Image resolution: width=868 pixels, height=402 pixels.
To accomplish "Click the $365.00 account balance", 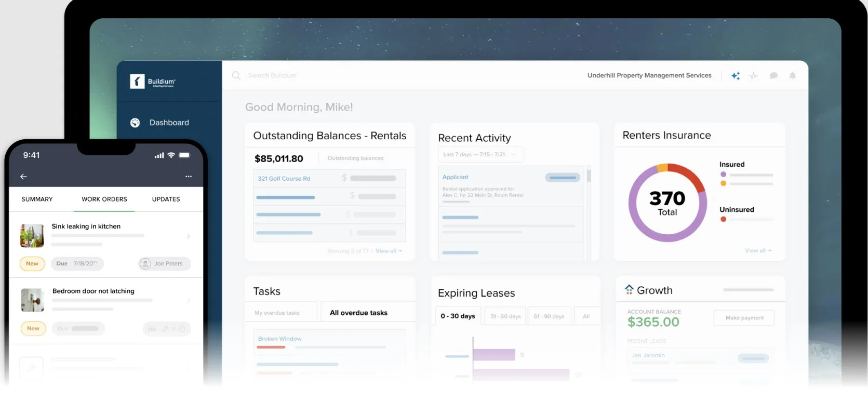I will [653, 322].
